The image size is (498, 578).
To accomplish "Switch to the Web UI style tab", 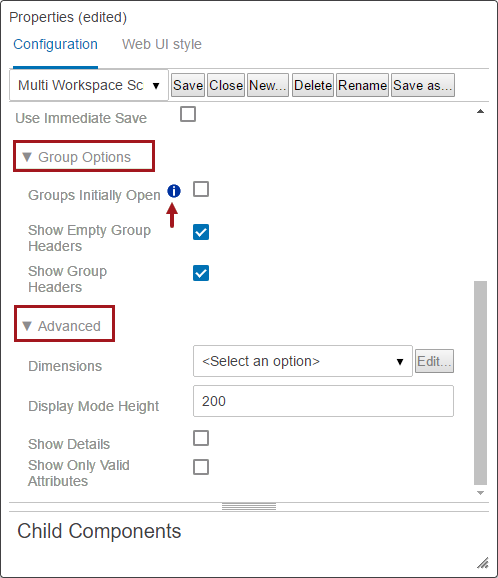I will pos(162,44).
